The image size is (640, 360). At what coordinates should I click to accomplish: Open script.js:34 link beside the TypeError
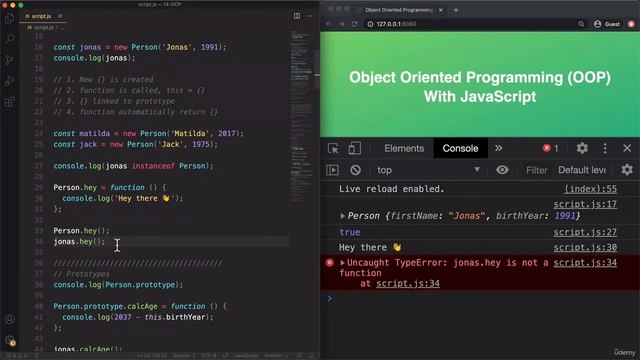[585, 263]
